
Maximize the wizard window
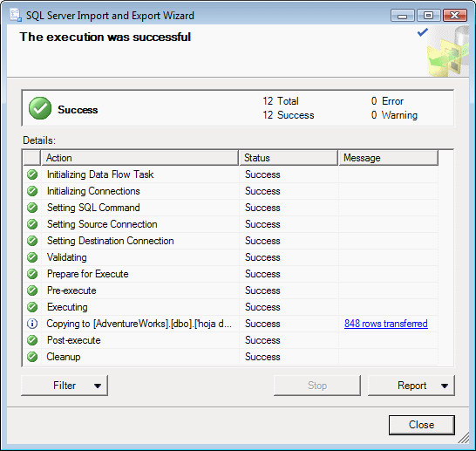point(428,15)
